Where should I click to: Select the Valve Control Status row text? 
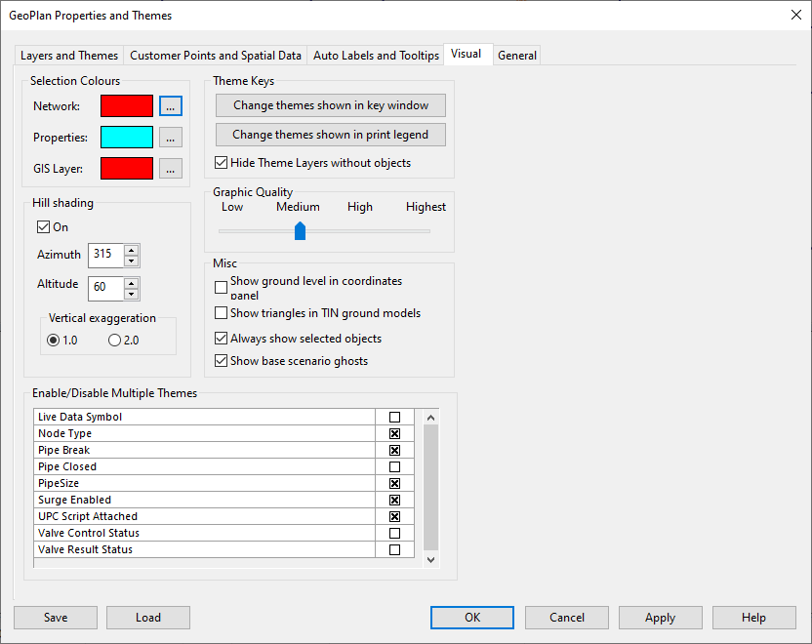point(89,533)
